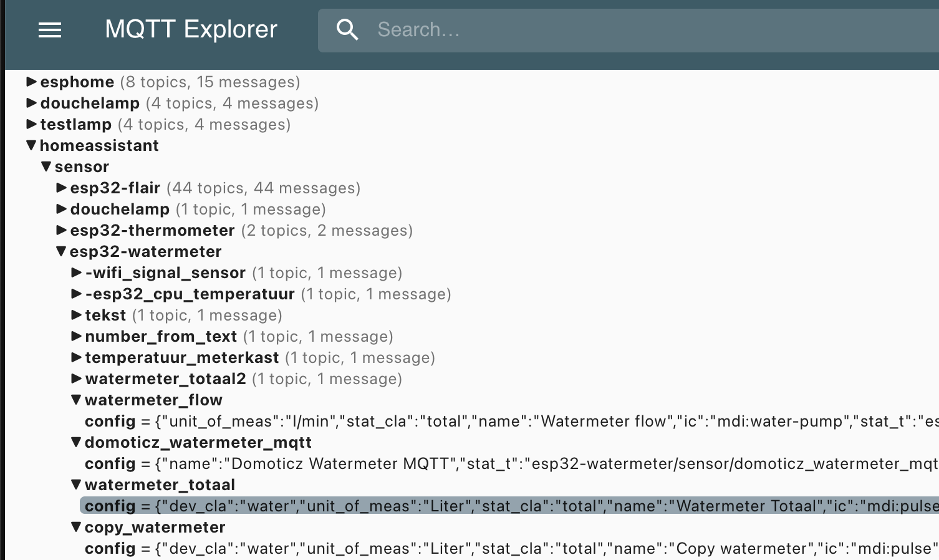939x560 pixels.
Task: Expand the esp32-flair node
Action: [61, 188]
